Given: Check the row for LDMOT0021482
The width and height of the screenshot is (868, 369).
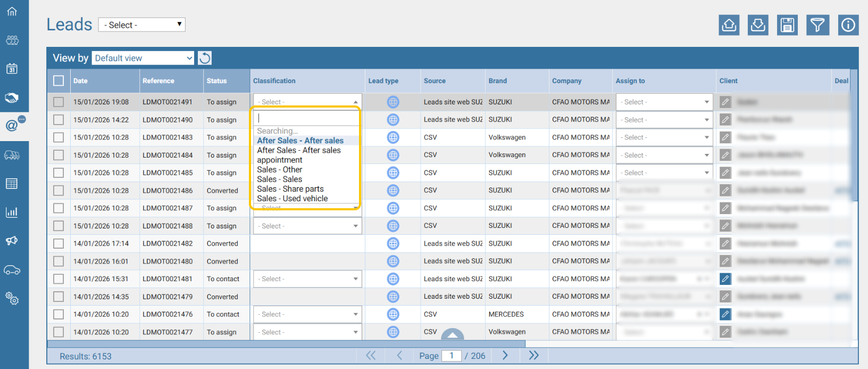Looking at the screenshot, I should (x=59, y=243).
